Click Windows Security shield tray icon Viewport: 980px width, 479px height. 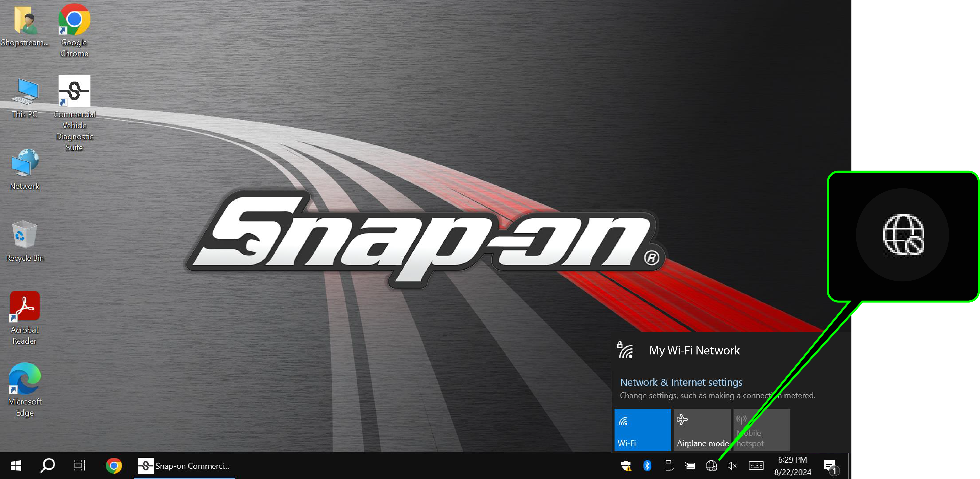click(x=625, y=466)
